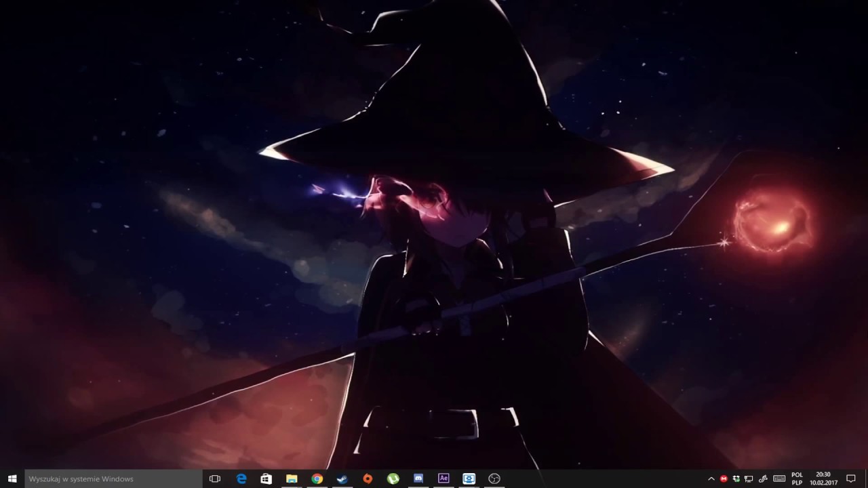Launch Microsoft Edge from the taskbar
Image resolution: width=868 pixels, height=488 pixels.
241,479
